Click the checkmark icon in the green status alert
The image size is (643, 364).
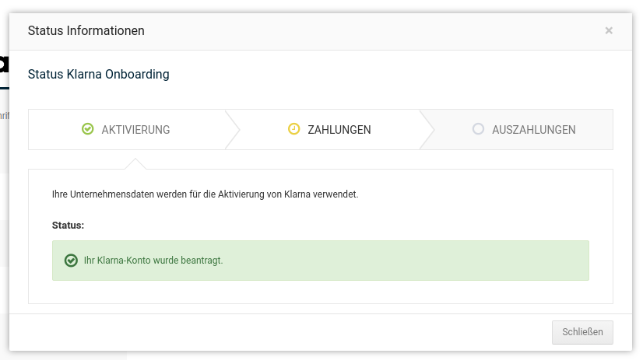(x=71, y=261)
